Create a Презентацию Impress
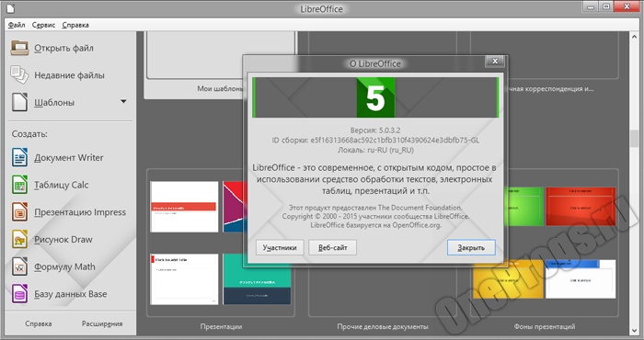This screenshot has height=340, width=644. 80,212
